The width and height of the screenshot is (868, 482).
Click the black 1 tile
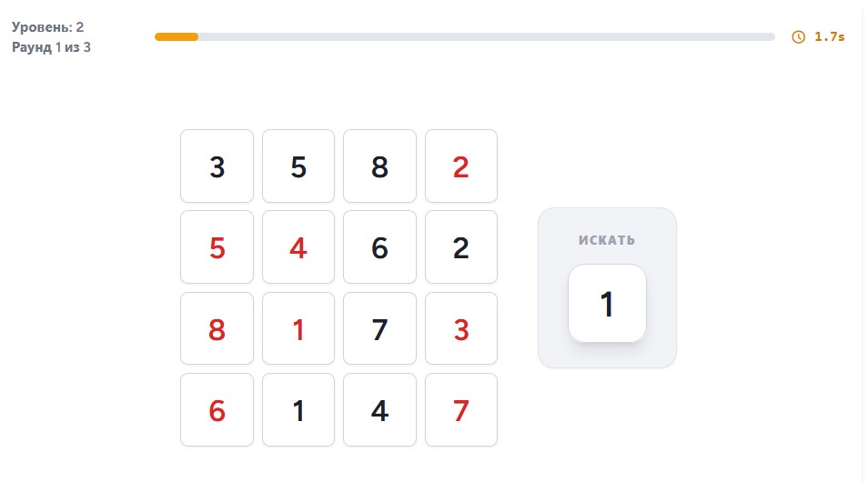(x=298, y=410)
